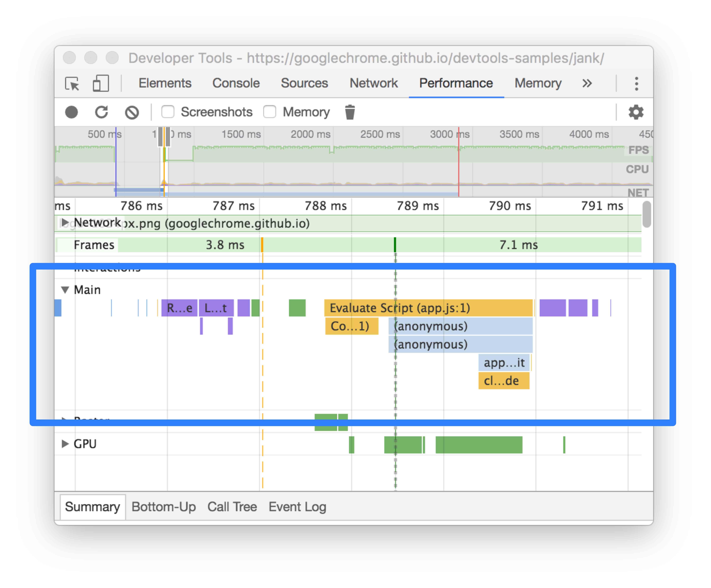Click the clear recordings icon
The image size is (711, 588).
coord(132,112)
